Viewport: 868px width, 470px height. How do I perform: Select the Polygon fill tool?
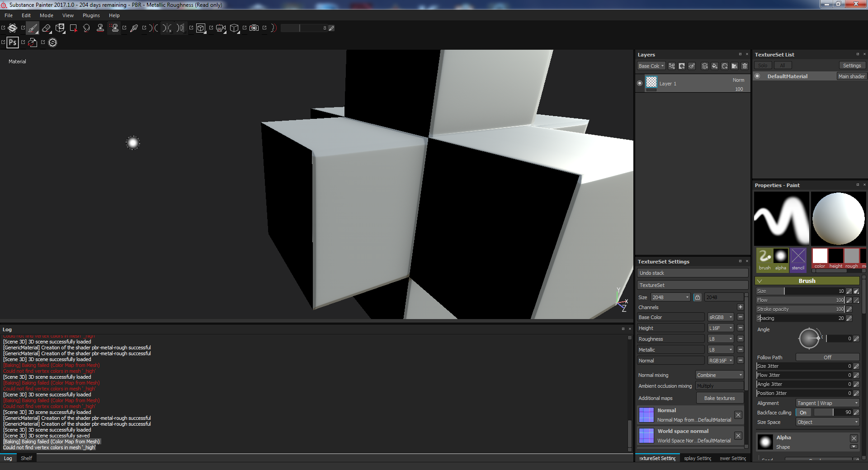[73, 28]
